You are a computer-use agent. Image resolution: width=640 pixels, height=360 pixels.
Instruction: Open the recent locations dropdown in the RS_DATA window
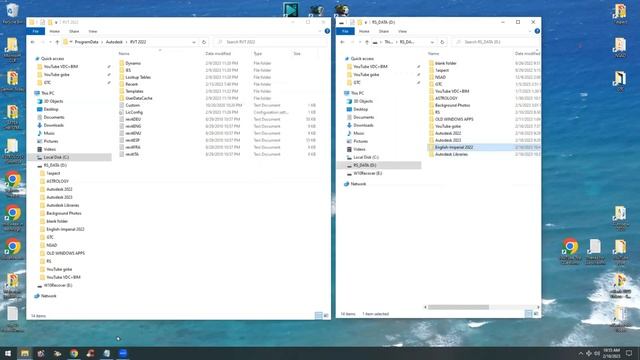click(x=360, y=42)
